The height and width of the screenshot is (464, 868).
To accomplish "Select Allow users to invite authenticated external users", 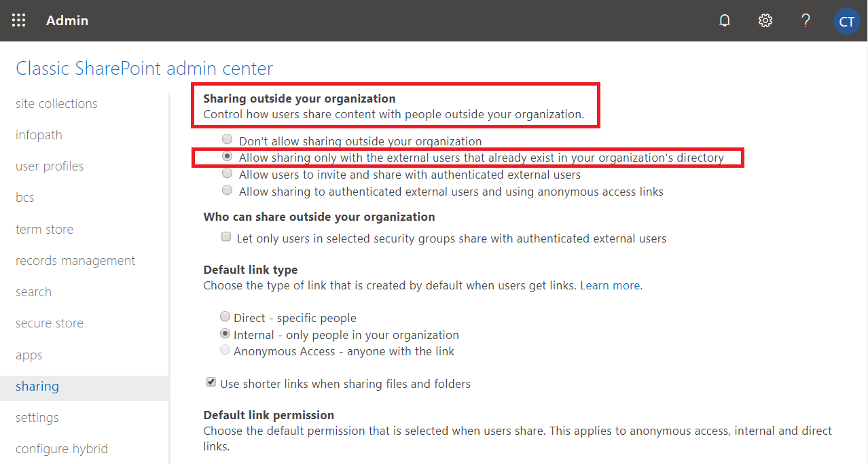I will point(227,174).
